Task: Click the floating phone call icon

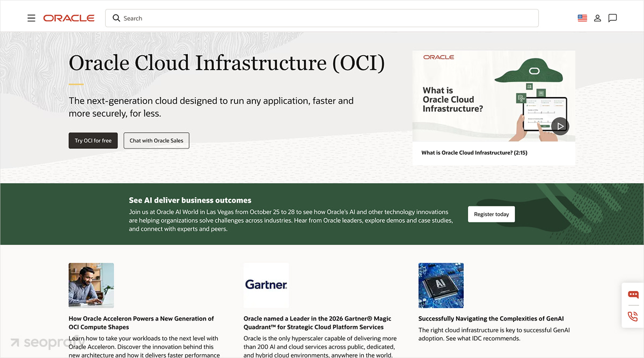Action: [633, 316]
